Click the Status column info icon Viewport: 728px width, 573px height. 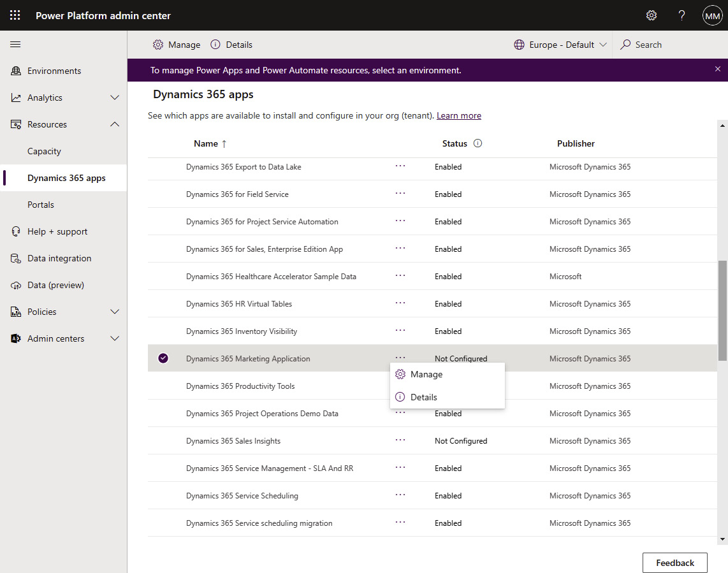pyautogui.click(x=477, y=143)
